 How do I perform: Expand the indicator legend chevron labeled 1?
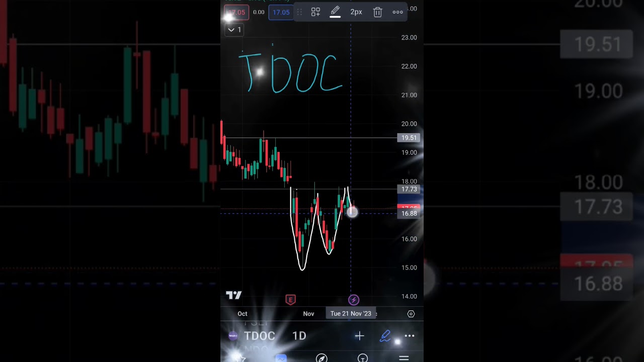234,30
